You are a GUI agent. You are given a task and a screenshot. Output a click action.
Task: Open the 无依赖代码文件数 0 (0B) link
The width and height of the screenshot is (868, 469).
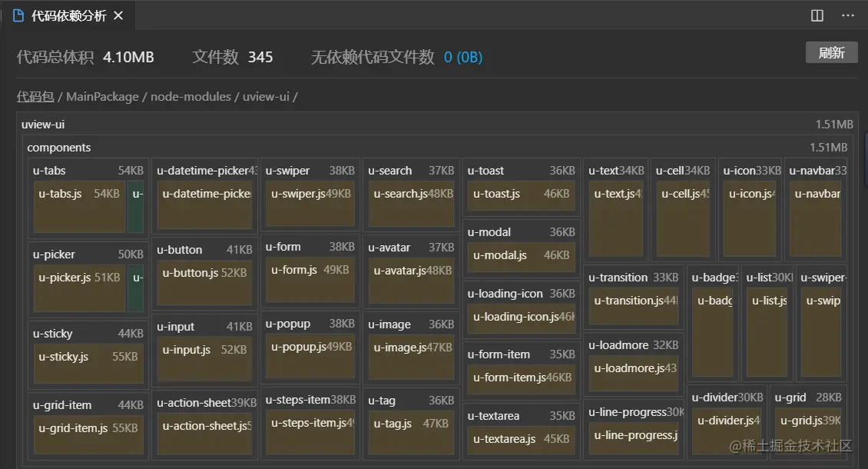pyautogui.click(x=462, y=57)
